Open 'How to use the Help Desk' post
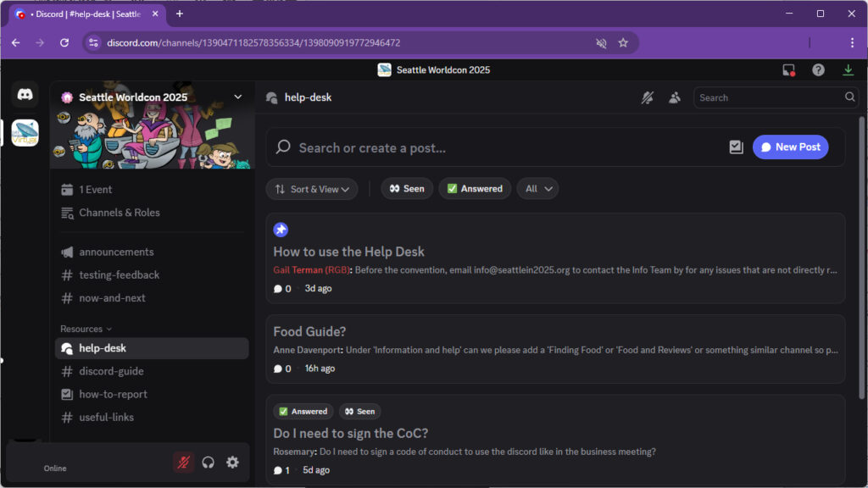 [555, 258]
